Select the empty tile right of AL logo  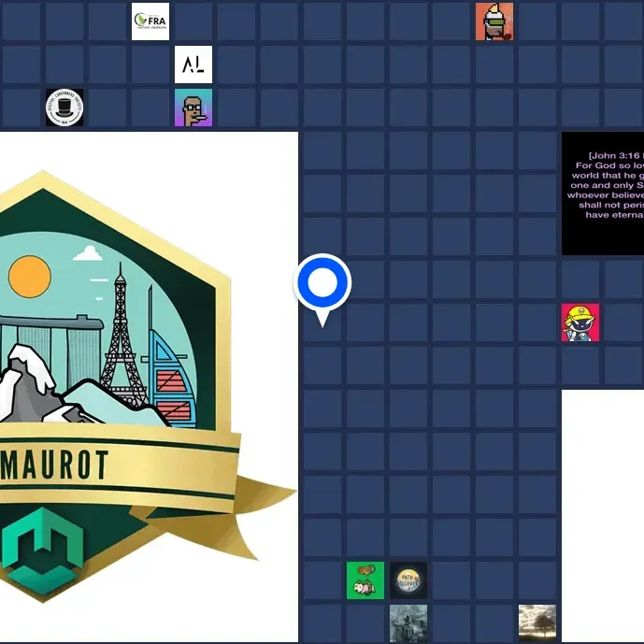tap(236, 64)
